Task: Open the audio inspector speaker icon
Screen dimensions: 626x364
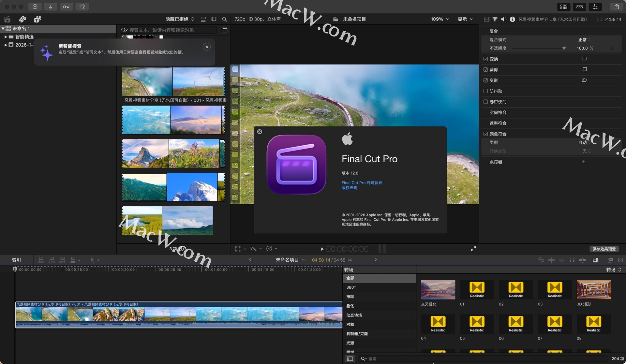Action: click(503, 19)
